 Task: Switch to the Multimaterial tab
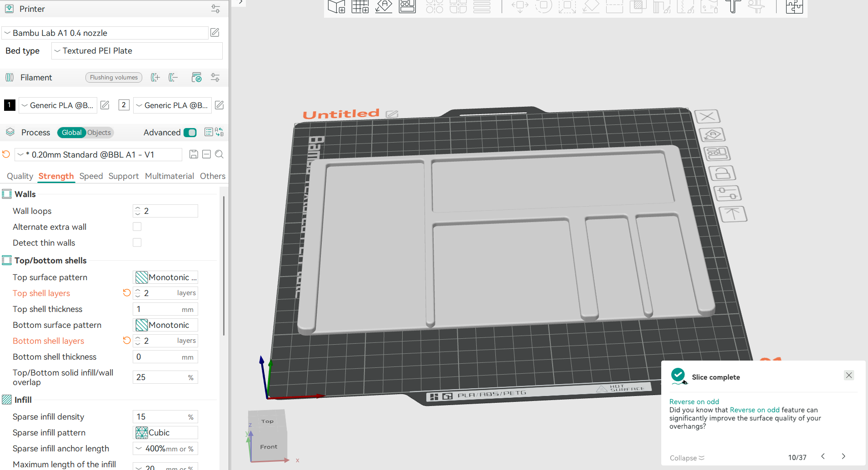(170, 176)
